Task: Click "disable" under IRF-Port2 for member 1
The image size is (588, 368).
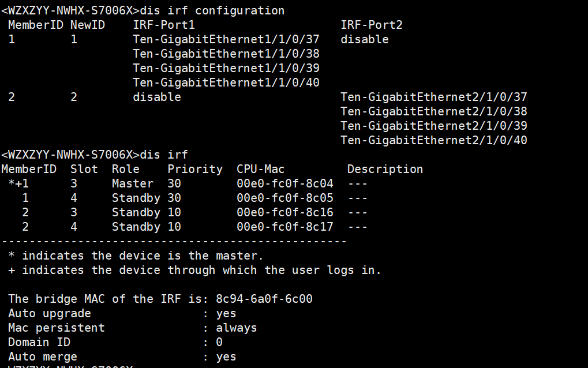Action: coord(364,39)
